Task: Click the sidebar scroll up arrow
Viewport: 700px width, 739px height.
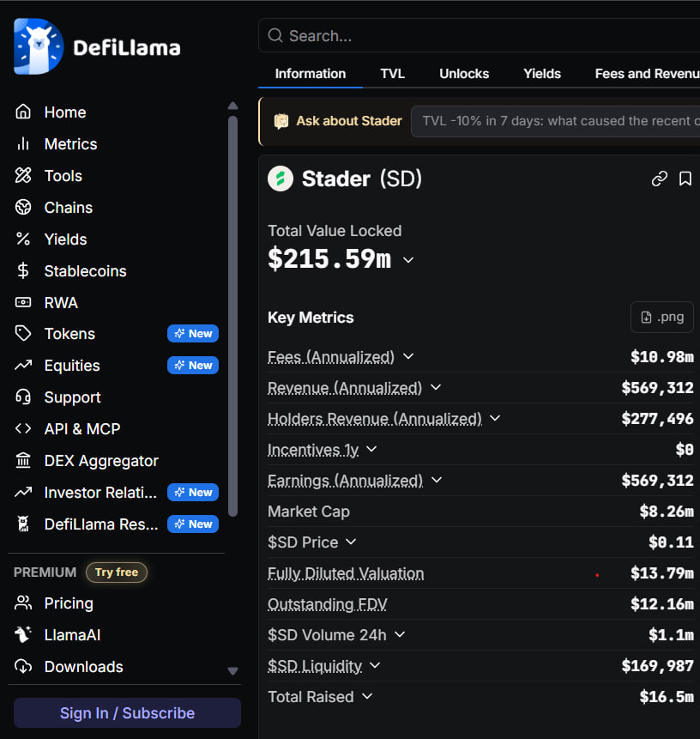Action: [232, 106]
